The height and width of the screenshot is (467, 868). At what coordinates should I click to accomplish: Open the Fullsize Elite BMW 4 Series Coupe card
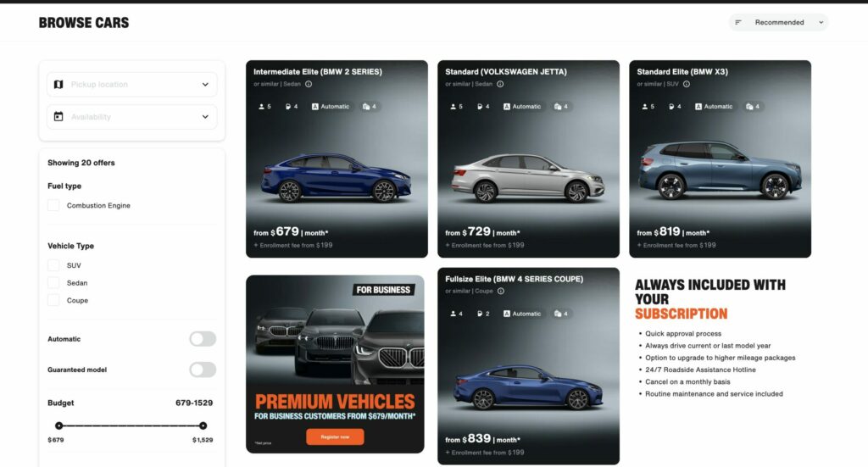tap(528, 366)
